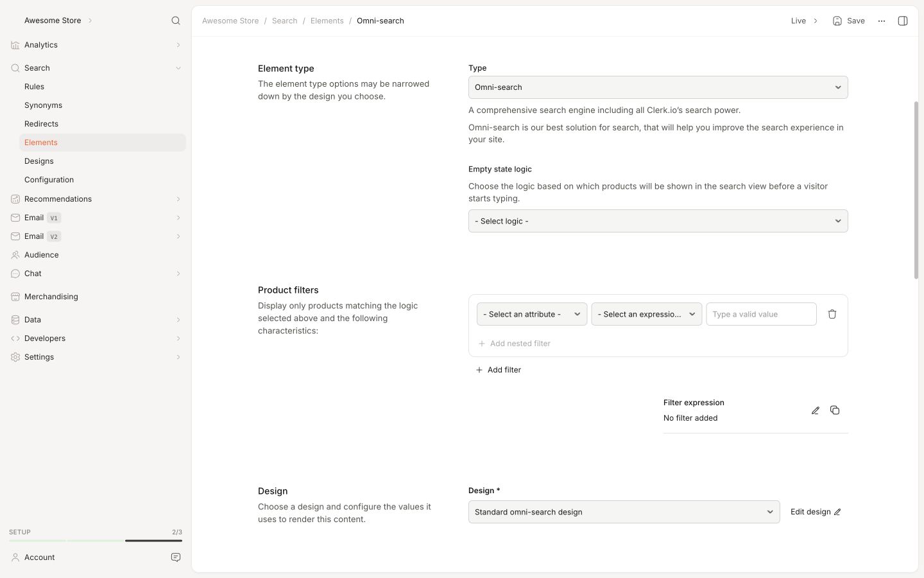Click the page vertical scrollbar
Image resolution: width=924 pixels, height=578 pixels.
coord(916,190)
